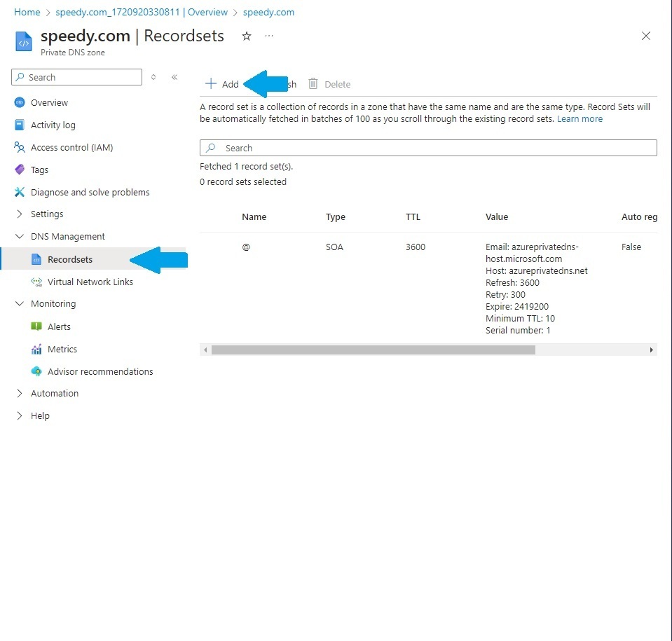Click the Tags icon in the sidebar

coord(19,170)
